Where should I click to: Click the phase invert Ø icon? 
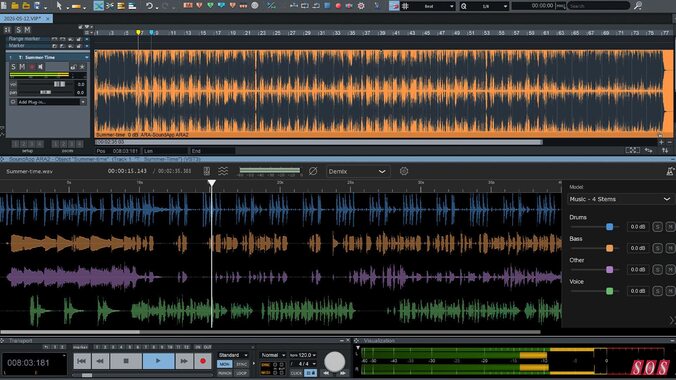pos(313,171)
